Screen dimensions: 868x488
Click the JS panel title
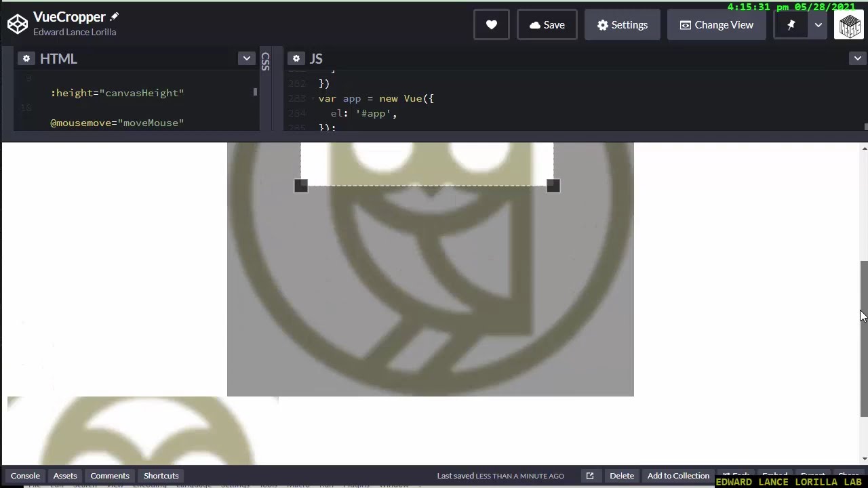pyautogui.click(x=316, y=59)
